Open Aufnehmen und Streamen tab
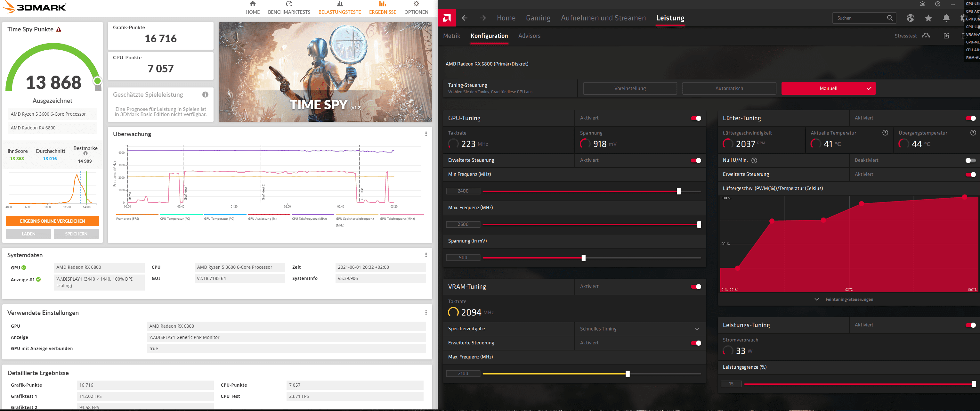The height and width of the screenshot is (411, 980). tap(603, 18)
